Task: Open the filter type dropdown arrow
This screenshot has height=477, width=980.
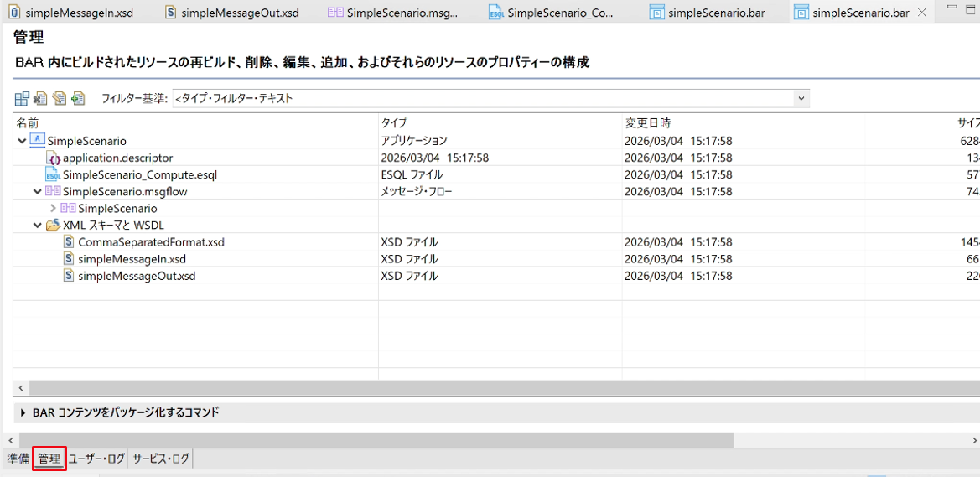Action: pyautogui.click(x=801, y=98)
